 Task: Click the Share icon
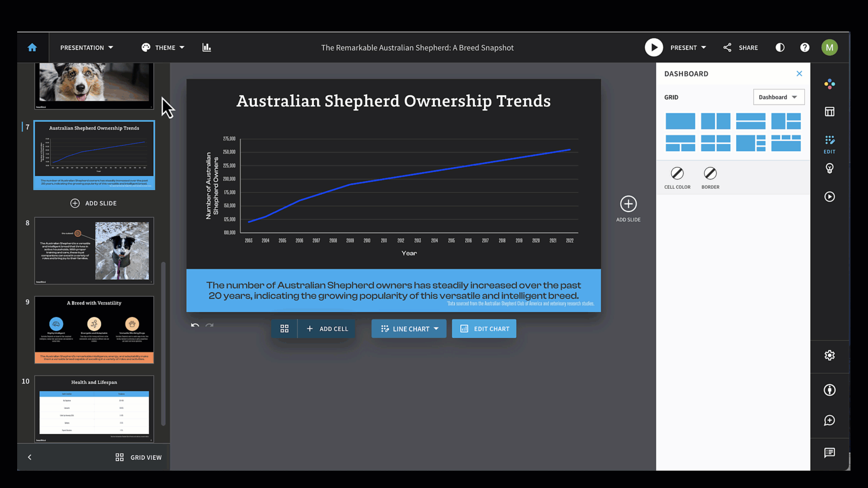pyautogui.click(x=727, y=47)
